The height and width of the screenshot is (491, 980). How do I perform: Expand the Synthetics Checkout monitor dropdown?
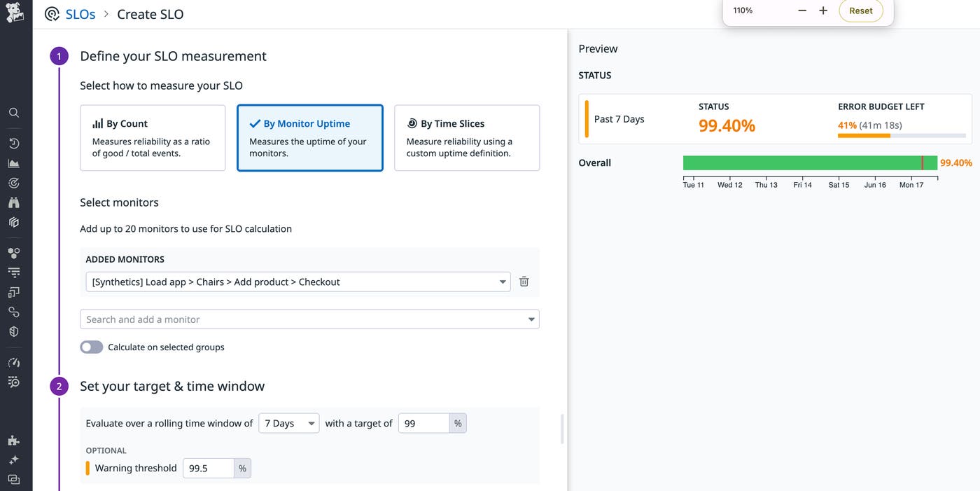[x=502, y=281]
